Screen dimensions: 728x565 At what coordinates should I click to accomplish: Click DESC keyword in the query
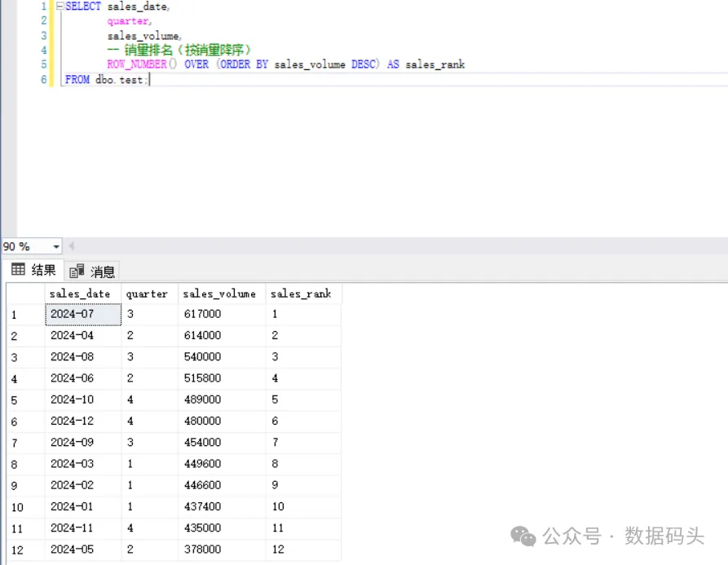pyautogui.click(x=365, y=64)
